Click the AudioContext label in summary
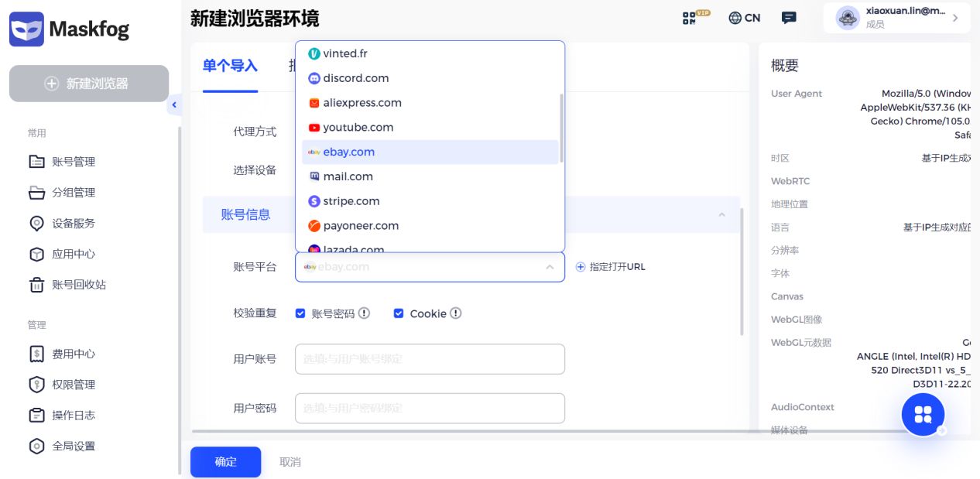 tap(803, 407)
